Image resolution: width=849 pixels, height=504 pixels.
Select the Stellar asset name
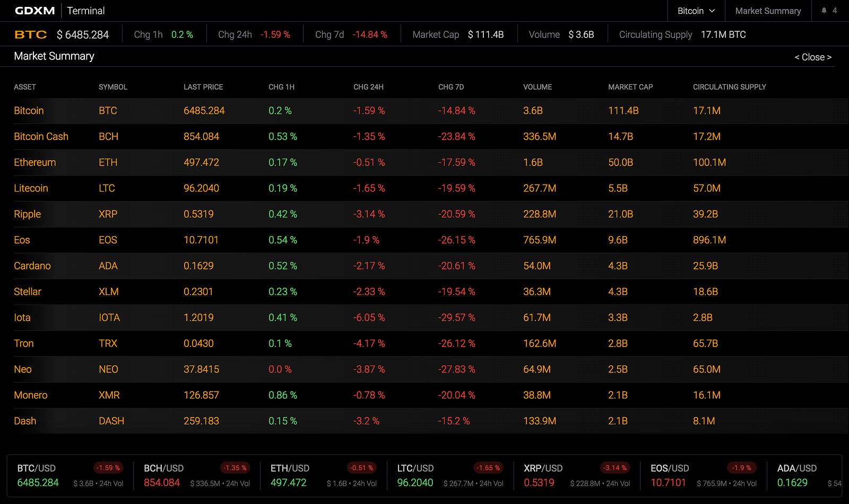pyautogui.click(x=27, y=292)
